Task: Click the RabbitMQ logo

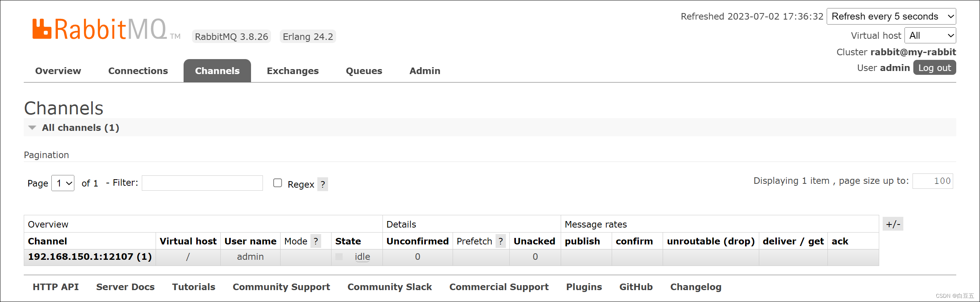Action: pos(106,29)
